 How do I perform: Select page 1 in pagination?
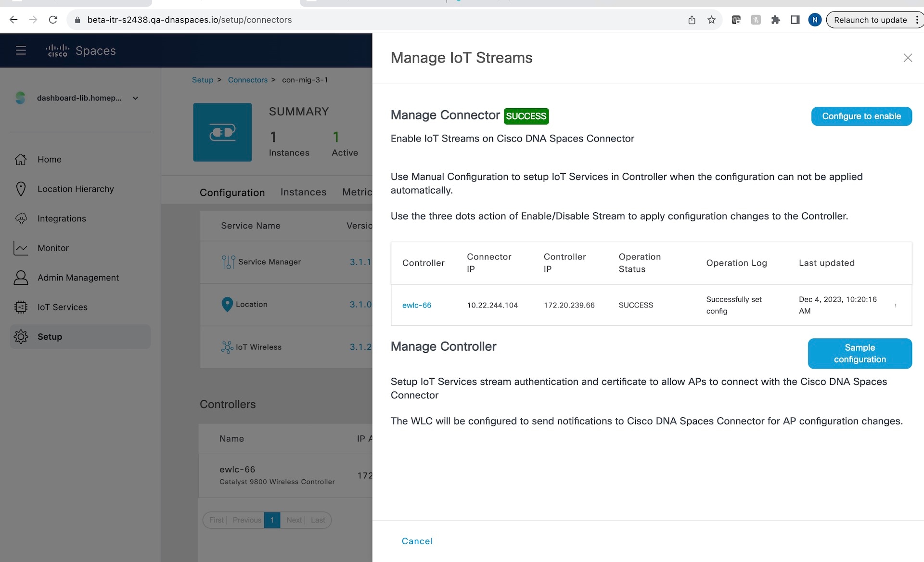pos(272,520)
